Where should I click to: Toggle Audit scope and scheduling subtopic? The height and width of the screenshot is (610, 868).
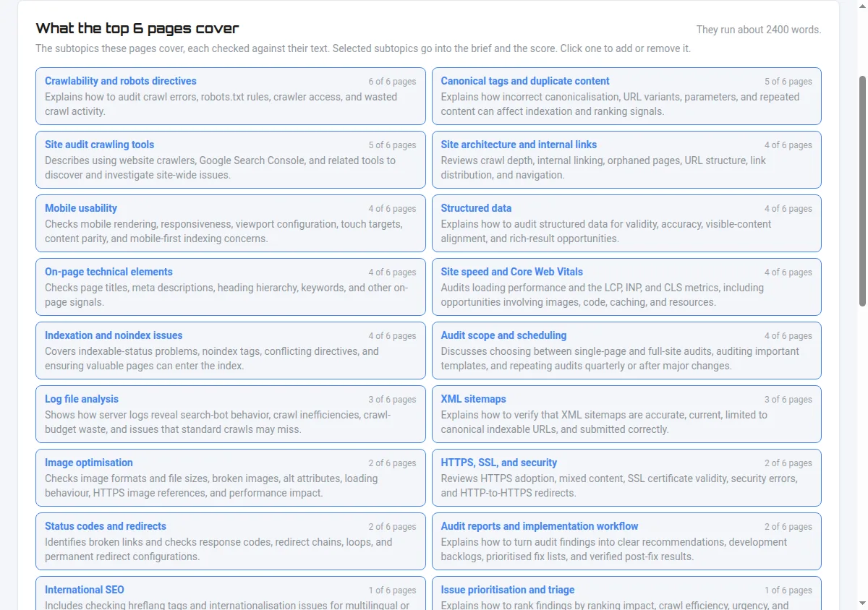point(626,351)
